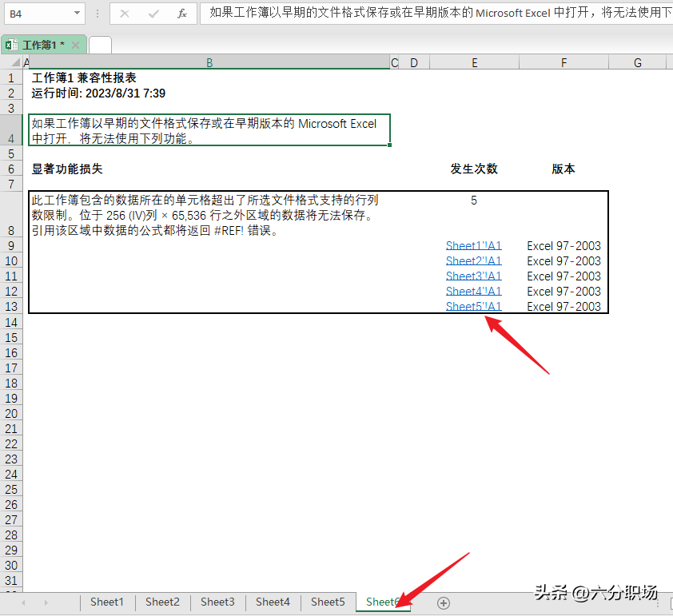Viewport: 673px width, 616px height.
Task: Select the 工作簿1 workbook tab
Action: click(x=43, y=45)
